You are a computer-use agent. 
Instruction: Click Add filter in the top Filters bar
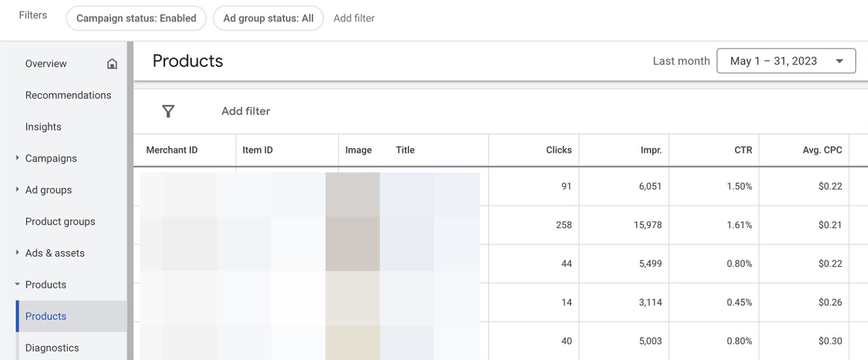pyautogui.click(x=354, y=18)
